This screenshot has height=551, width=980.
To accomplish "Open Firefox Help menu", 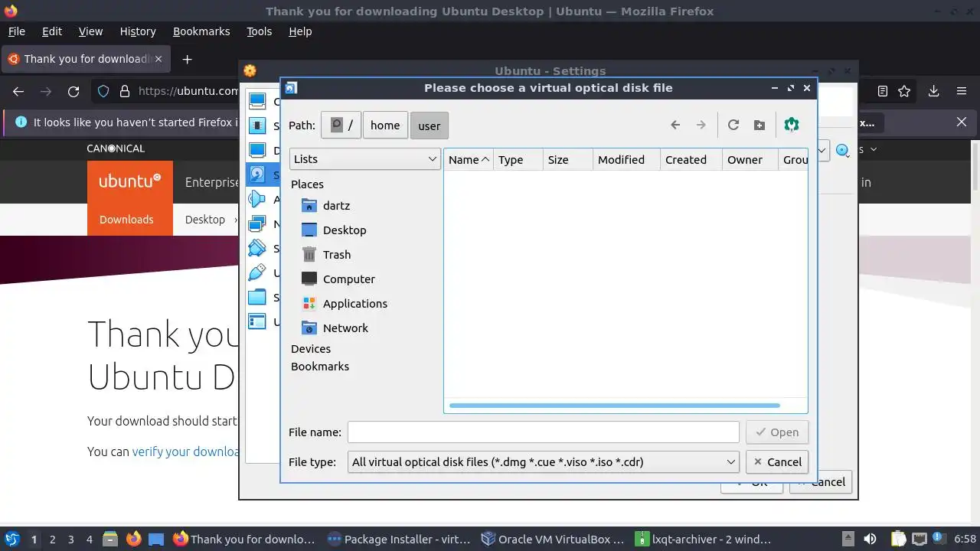I will pos(300,31).
